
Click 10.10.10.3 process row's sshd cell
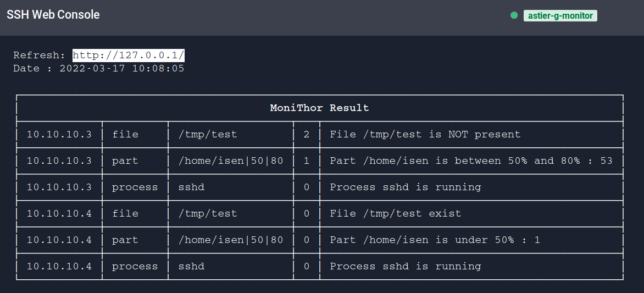[x=191, y=187]
